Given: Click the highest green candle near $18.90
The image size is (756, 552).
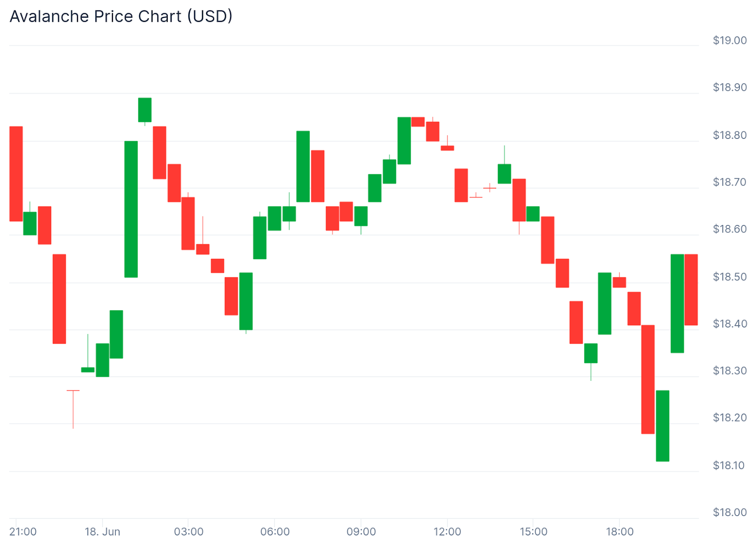Looking at the screenshot, I should (145, 110).
